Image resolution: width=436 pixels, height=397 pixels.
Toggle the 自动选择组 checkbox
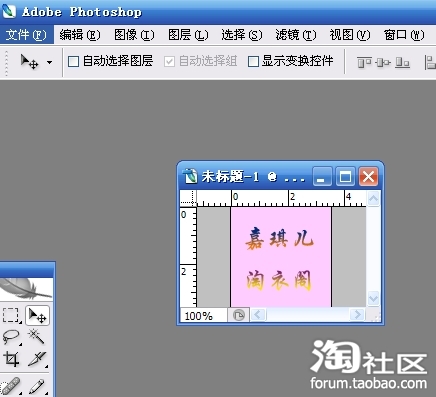click(169, 61)
